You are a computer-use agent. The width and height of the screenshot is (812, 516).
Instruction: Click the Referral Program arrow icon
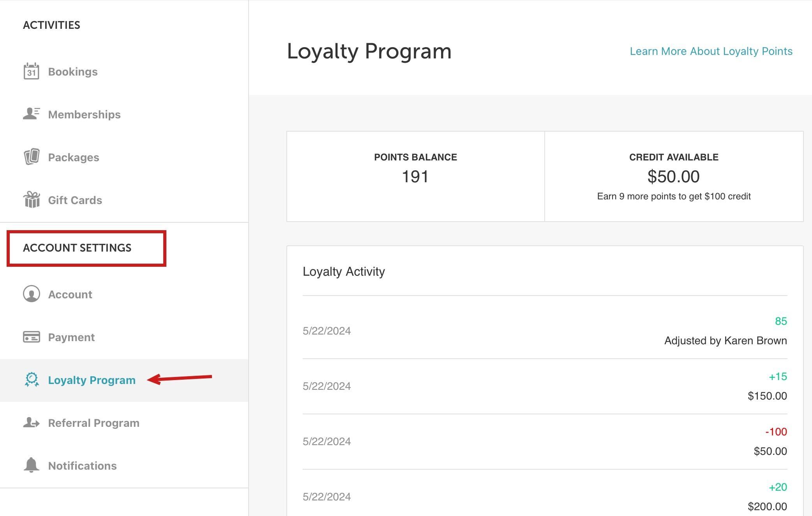[31, 423]
